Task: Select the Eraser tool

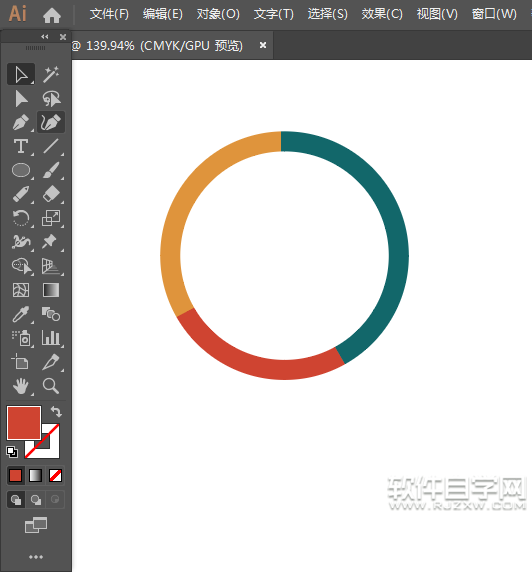Action: click(51, 194)
